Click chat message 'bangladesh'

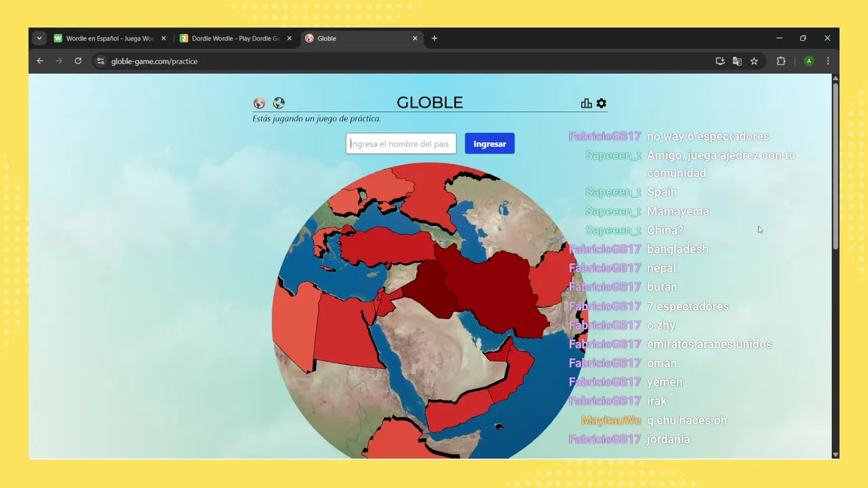pyautogui.click(x=677, y=249)
